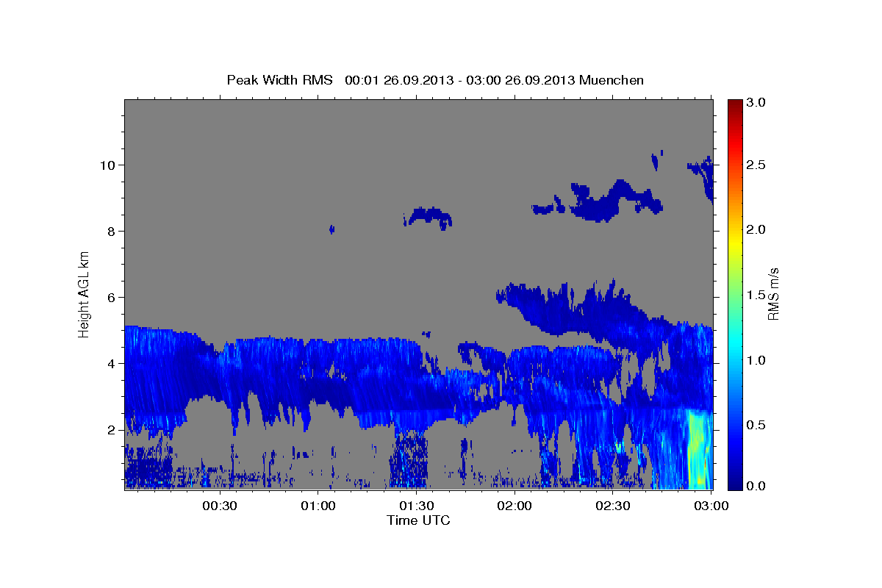Click the colorbar value 2.0

click(x=757, y=229)
